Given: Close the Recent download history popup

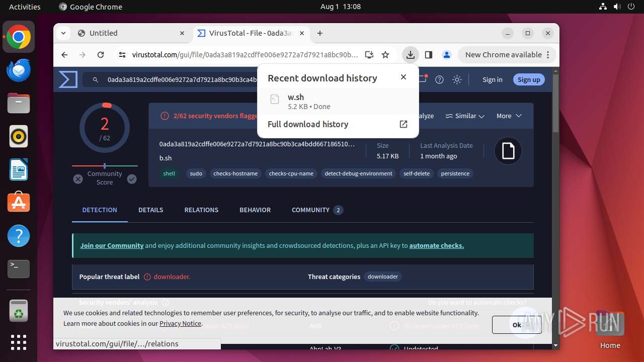Looking at the screenshot, I should [403, 77].
